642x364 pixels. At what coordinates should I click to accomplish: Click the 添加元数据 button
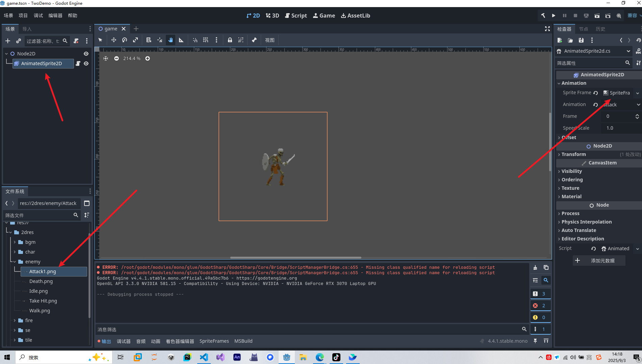(x=599, y=261)
